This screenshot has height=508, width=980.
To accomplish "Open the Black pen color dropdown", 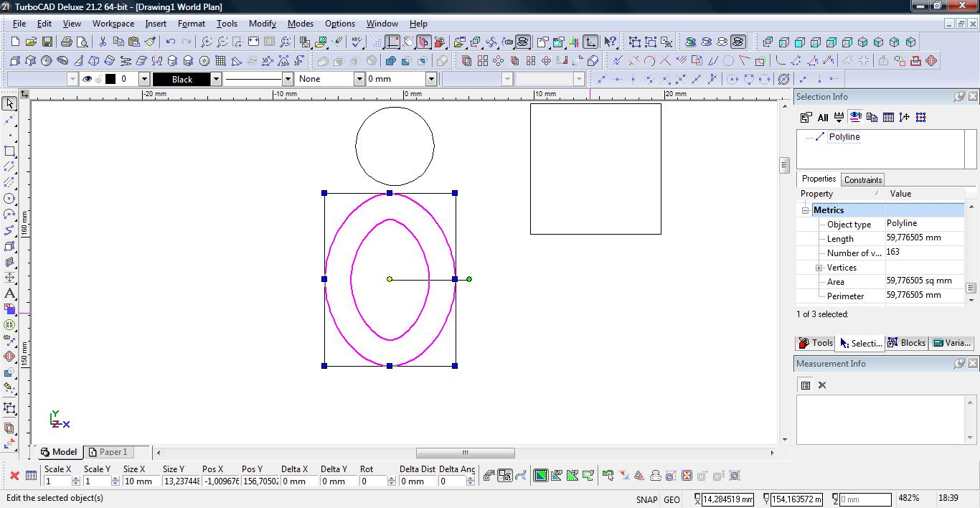I will [215, 79].
